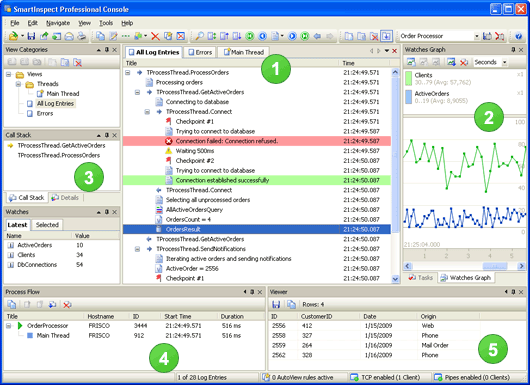The height and width of the screenshot is (385, 530).
Task: Collapse the Views tree node
Action: pos(8,74)
